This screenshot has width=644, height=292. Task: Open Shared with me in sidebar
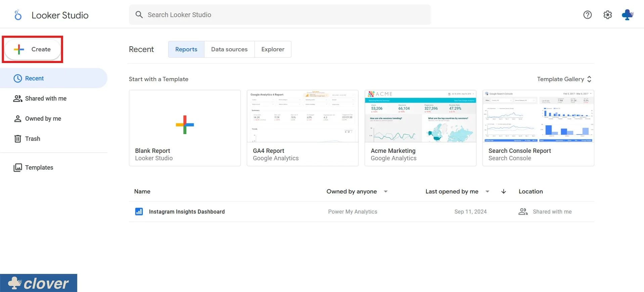54,99
